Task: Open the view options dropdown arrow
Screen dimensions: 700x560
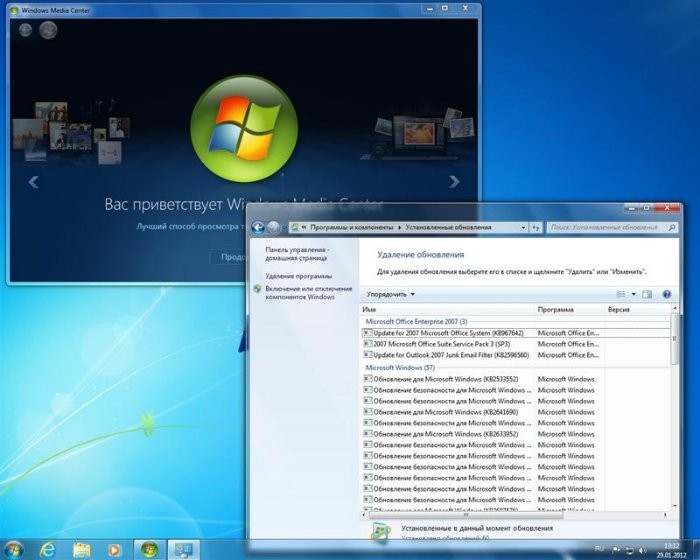Action: [633, 294]
